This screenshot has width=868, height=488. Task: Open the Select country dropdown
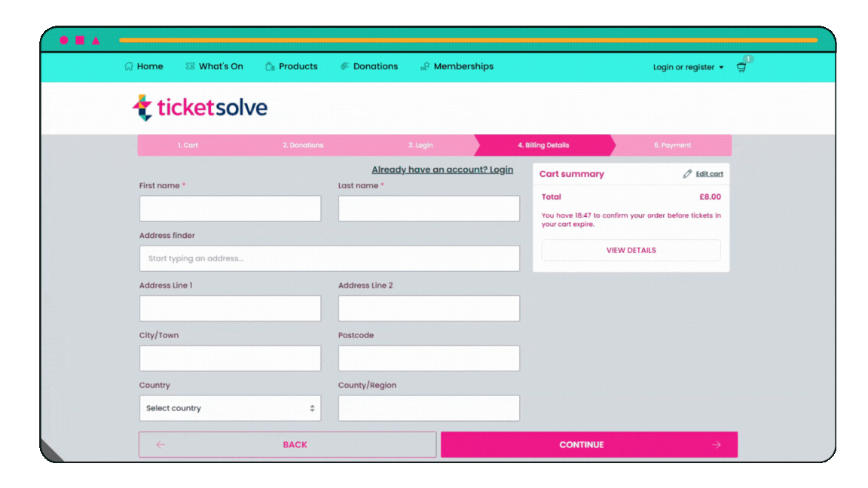tap(231, 408)
